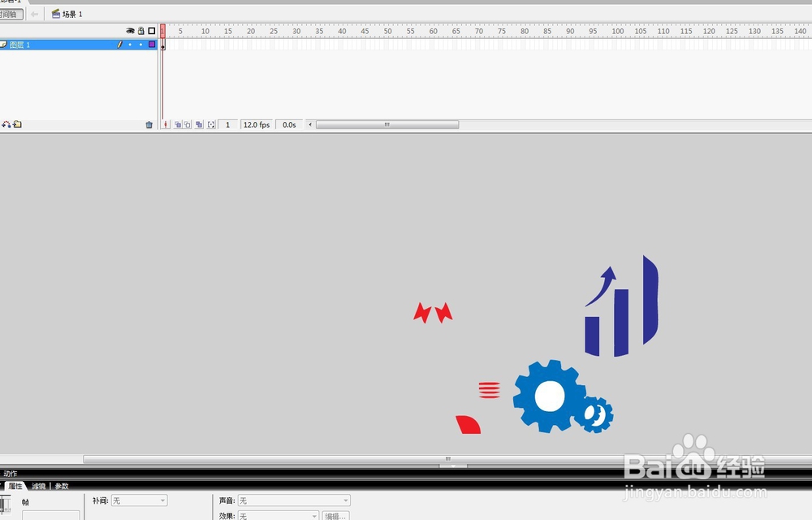Delete layer with the trash icon
Image resolution: width=812 pixels, height=520 pixels.
tap(149, 125)
